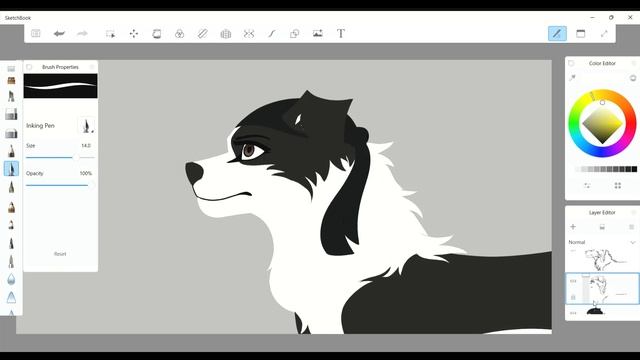640x360 pixels.
Task: Click the saturation diamond in color wheel
Action: coord(602,124)
